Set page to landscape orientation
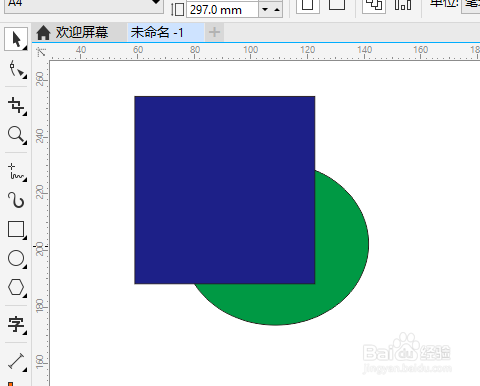The image size is (480, 386). [x=337, y=5]
